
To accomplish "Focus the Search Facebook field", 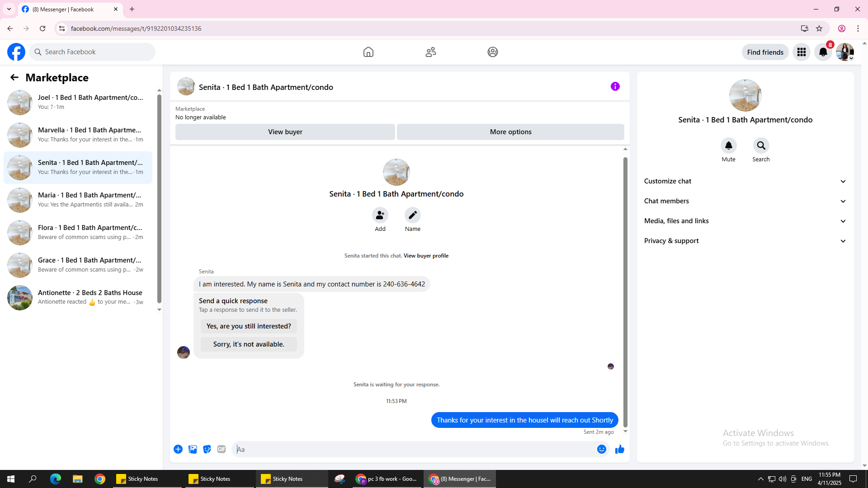I will coord(92,52).
